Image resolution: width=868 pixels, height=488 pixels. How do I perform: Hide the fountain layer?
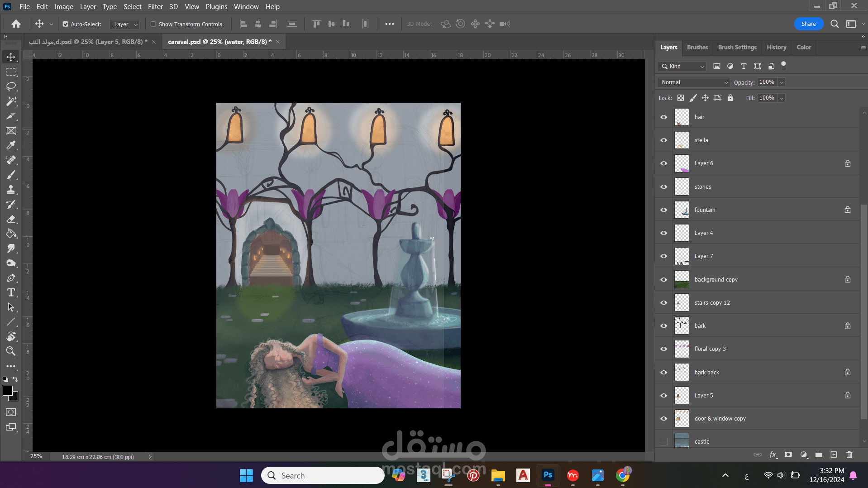click(x=663, y=210)
